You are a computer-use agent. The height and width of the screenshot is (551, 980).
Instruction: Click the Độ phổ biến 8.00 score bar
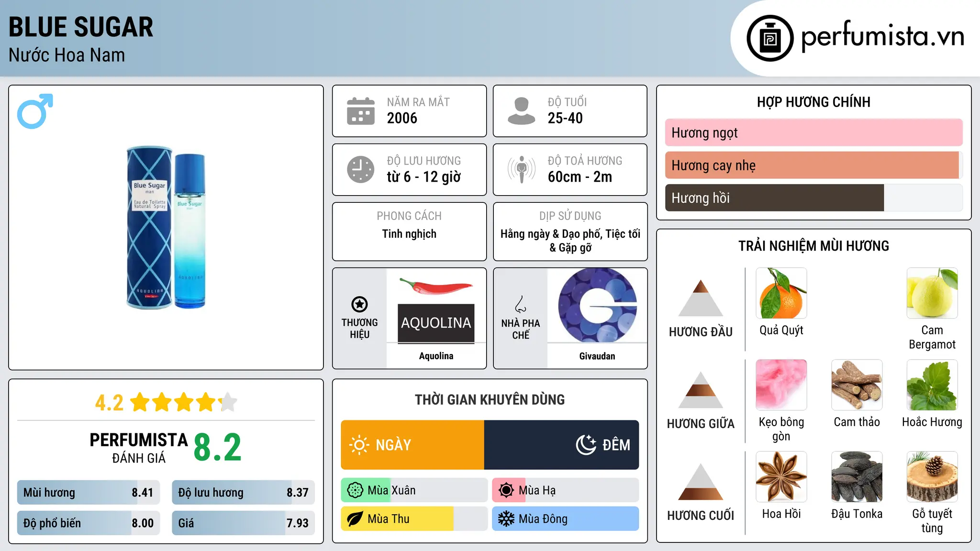(89, 523)
